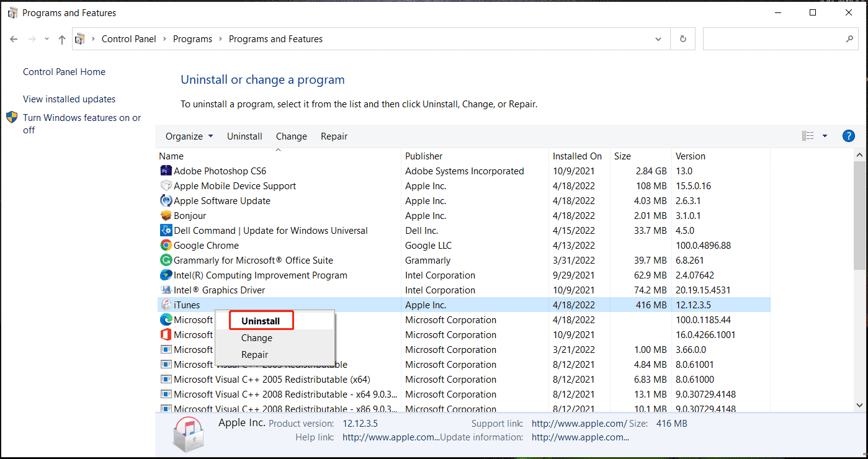Click the Programs and Features title bar icon
Screen dimensions: 868x459
tap(12, 12)
